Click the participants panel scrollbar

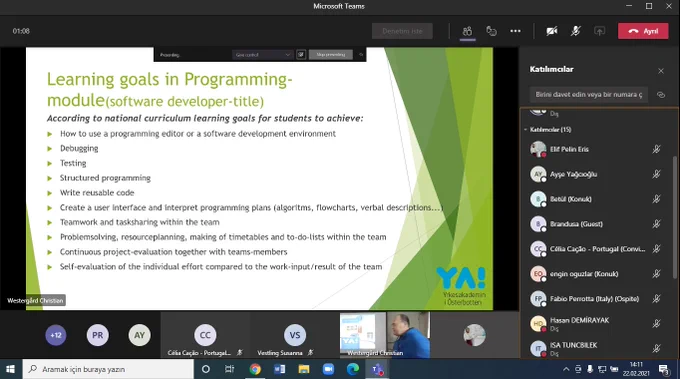[674, 217]
